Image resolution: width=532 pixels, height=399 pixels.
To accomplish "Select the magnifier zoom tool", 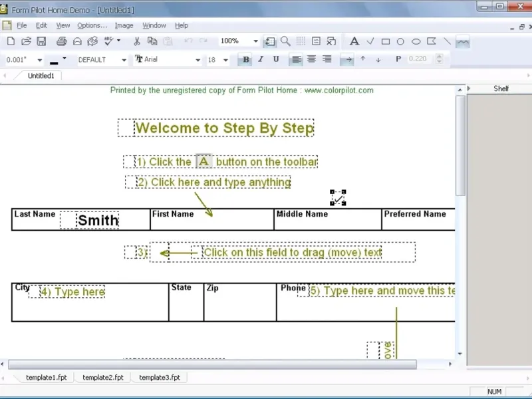I will 285,41.
